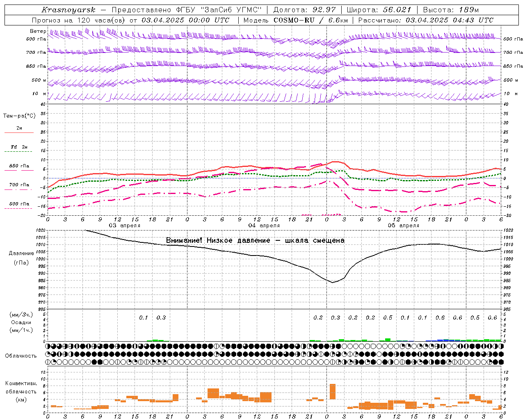Viewport: 525px width, 420px height.
Task: Click the '(мм/1ч.)' hourly precipitation unit label
Action: point(21,330)
